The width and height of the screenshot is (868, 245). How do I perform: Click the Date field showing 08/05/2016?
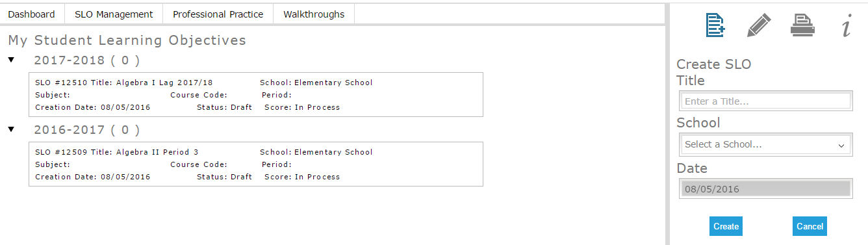(765, 188)
